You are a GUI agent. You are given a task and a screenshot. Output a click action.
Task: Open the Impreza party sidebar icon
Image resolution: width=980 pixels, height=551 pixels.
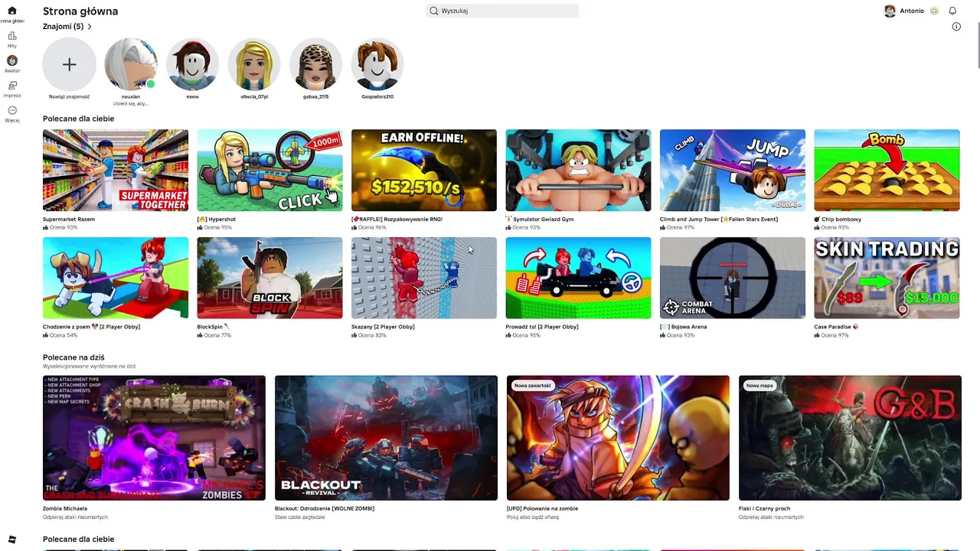click(x=12, y=86)
